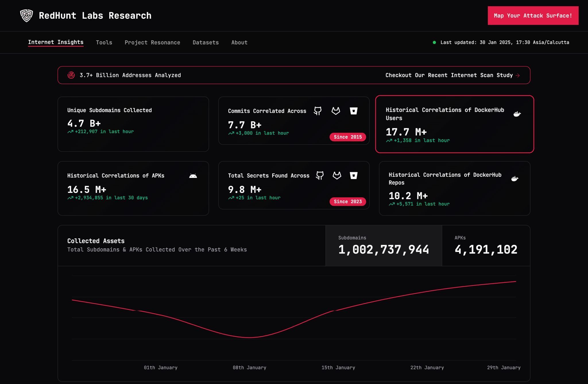Open the Datasets navigation item
588x384 pixels.
click(206, 43)
